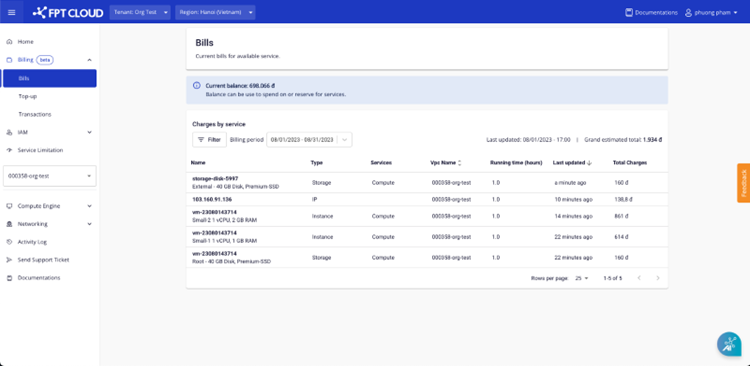750x366 pixels.
Task: Click the Filter button
Action: pyautogui.click(x=210, y=140)
